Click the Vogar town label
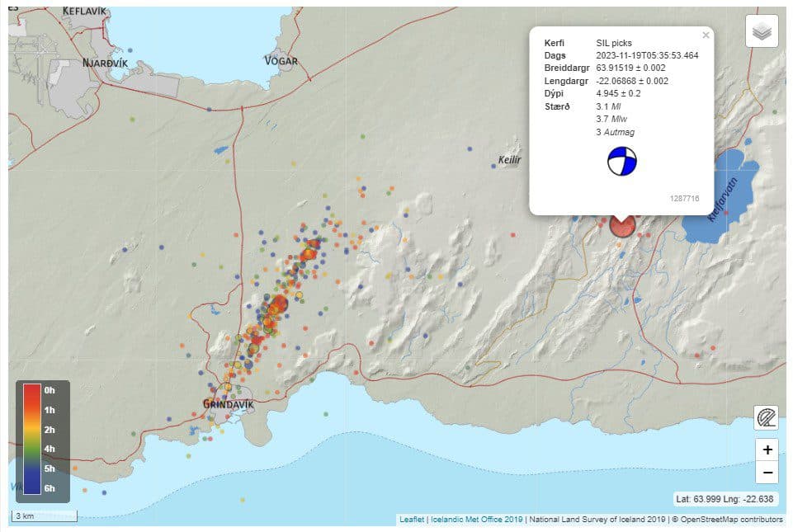 click(281, 60)
